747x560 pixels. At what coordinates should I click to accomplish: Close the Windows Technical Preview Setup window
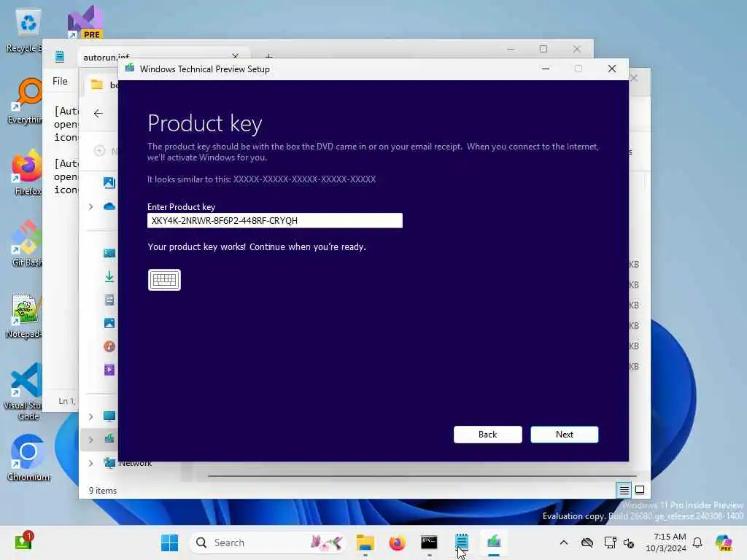point(612,69)
